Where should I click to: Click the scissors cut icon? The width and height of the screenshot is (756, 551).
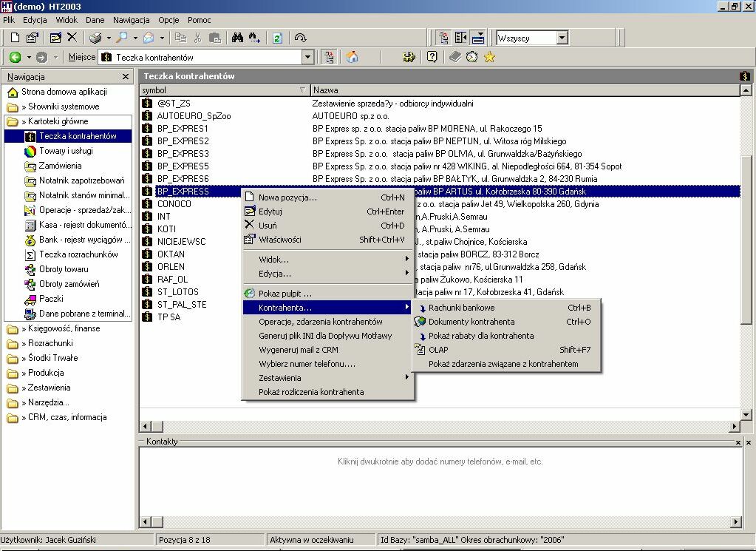pos(197,38)
